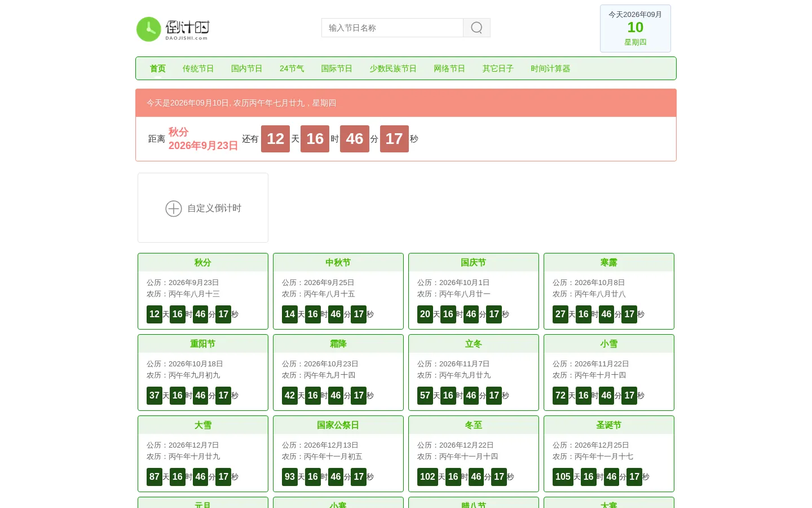
Task: Open the 霜降 card title
Action: 338,344
